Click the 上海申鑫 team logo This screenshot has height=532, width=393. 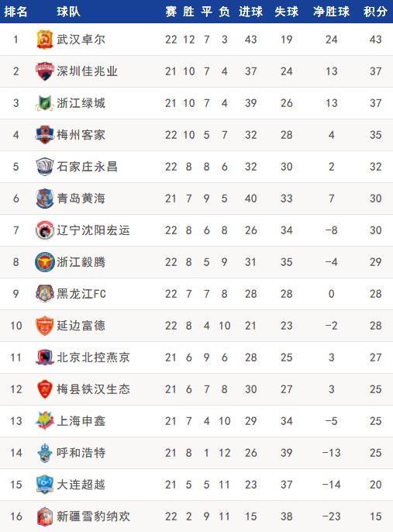45,421
